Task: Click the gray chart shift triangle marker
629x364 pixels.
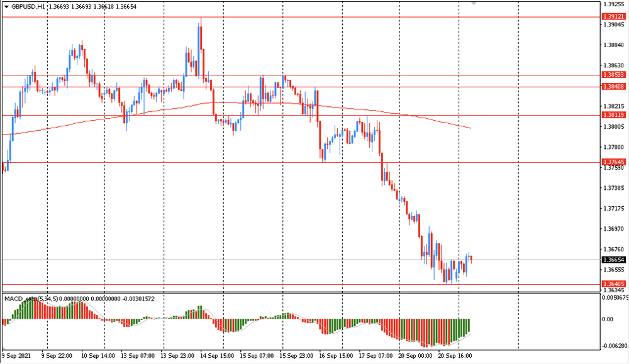Action: [x=474, y=3]
